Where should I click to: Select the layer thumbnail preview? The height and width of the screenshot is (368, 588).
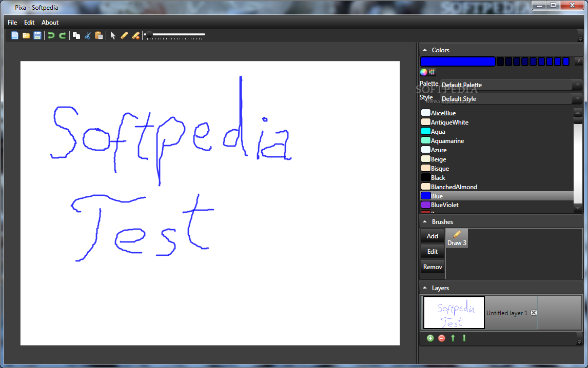(454, 313)
